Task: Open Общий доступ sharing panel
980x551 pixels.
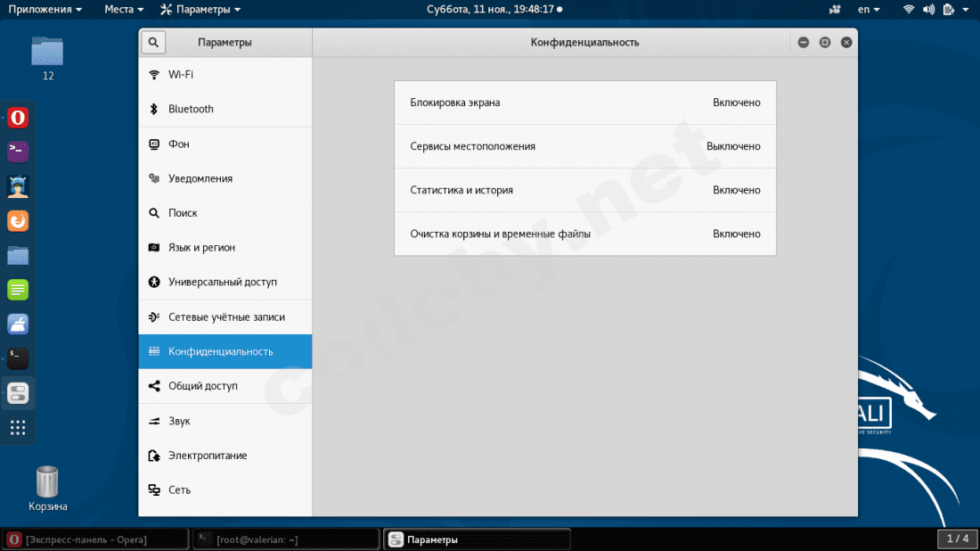Action: tap(225, 386)
